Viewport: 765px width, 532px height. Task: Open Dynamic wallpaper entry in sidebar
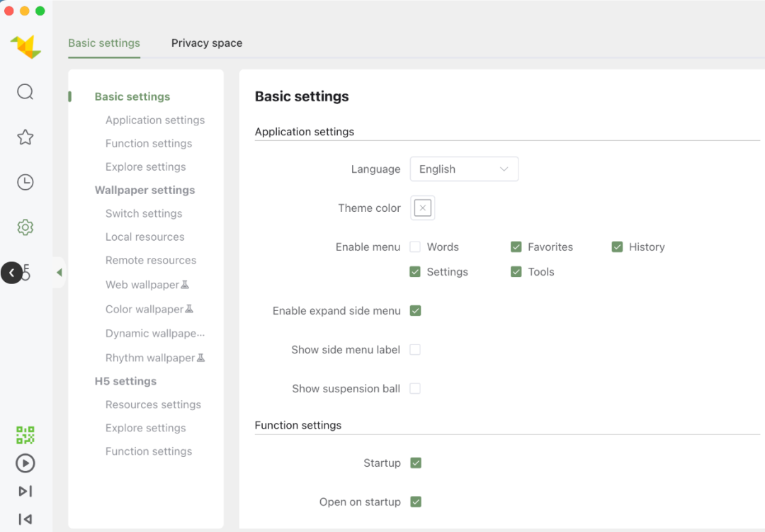155,334
